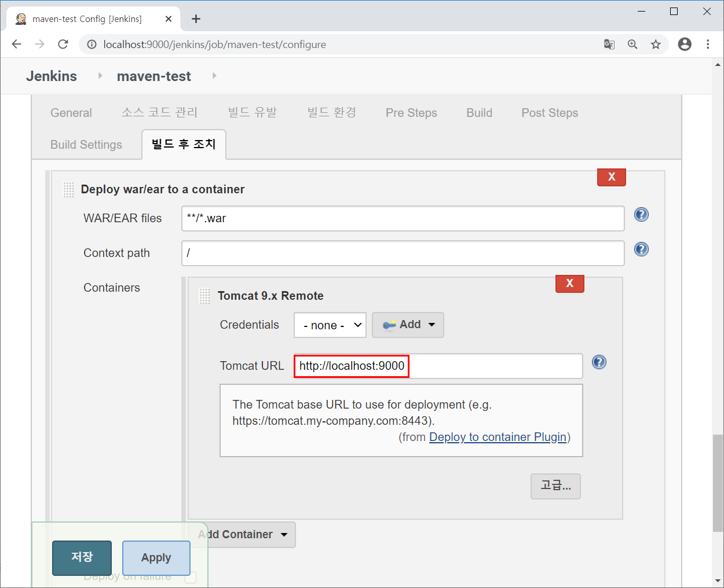Open the Credentials none dropdown
Image resolution: width=724 pixels, height=588 pixels.
(x=330, y=325)
